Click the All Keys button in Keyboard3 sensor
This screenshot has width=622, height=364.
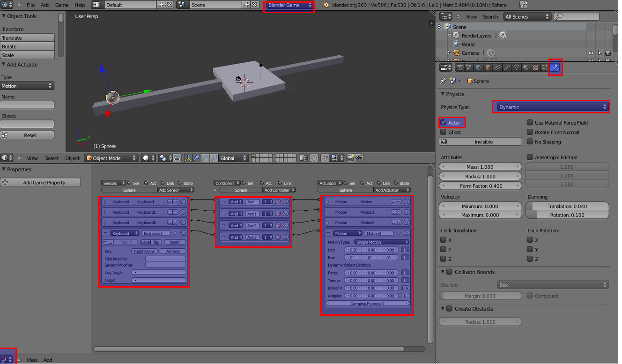pyautogui.click(x=173, y=251)
